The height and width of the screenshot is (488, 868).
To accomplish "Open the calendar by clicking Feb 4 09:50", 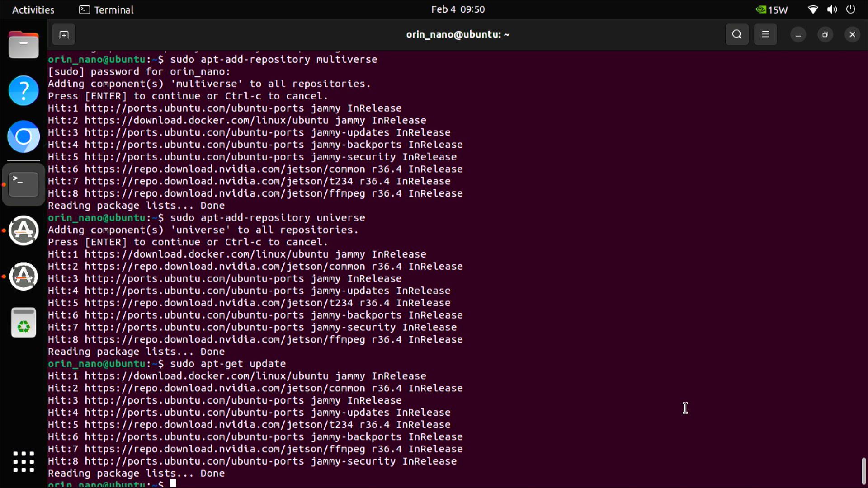I will [x=458, y=9].
